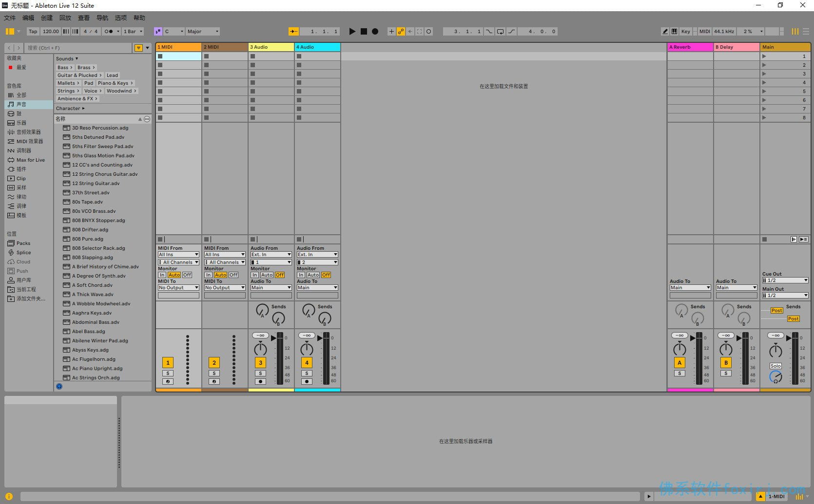Open track 1 All Ins input dropdown
The image size is (814, 504).
(178, 254)
